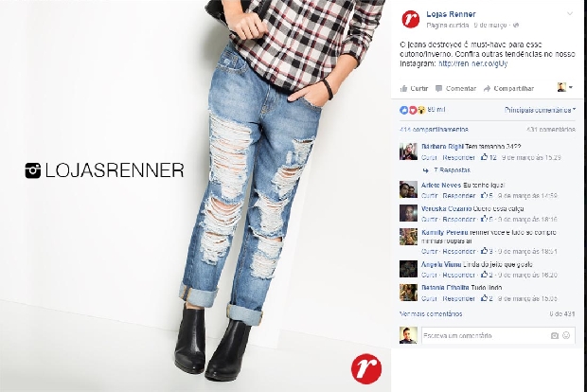The image size is (587, 392).
Task: Focus the Escreva um comentário field
Action: [x=485, y=335]
